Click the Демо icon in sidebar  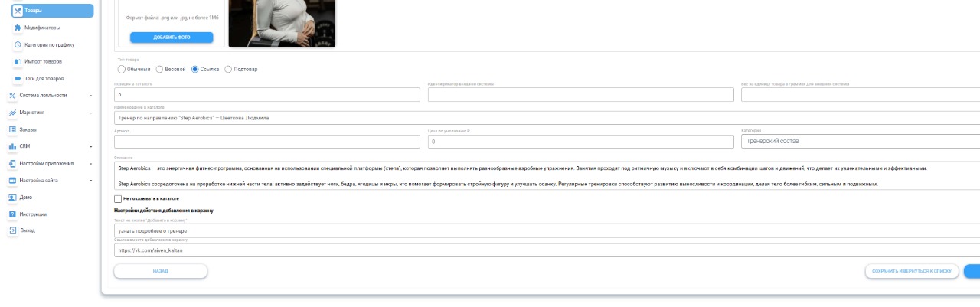pos(12,197)
